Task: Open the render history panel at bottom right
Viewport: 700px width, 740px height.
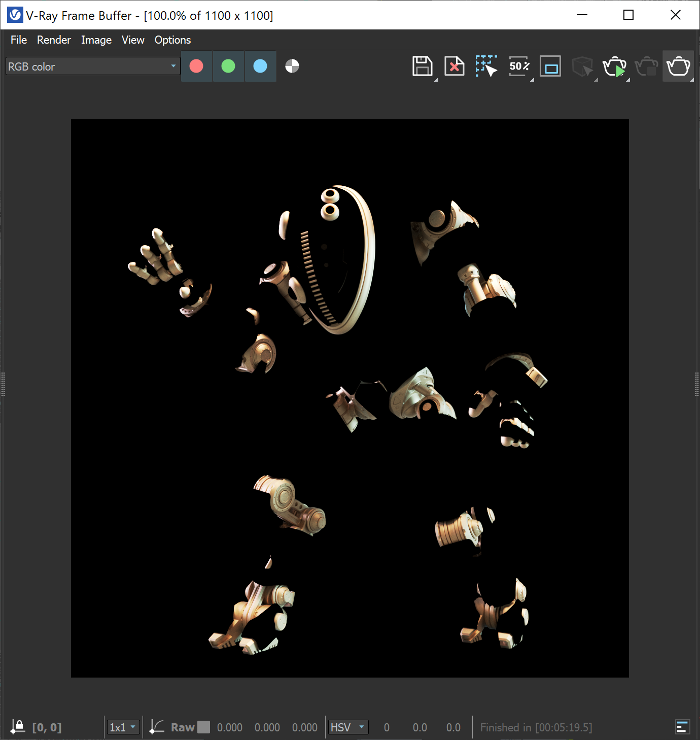Action: pyautogui.click(x=683, y=727)
